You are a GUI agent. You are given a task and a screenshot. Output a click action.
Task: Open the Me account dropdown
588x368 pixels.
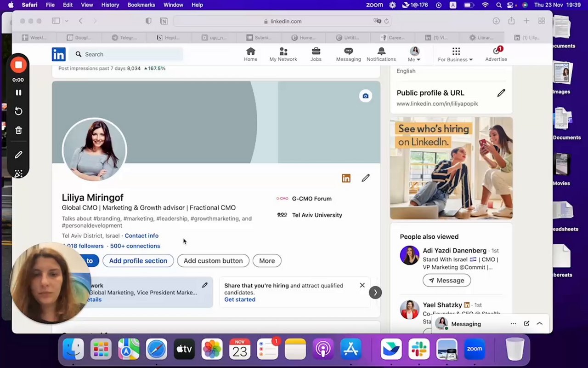tap(414, 54)
